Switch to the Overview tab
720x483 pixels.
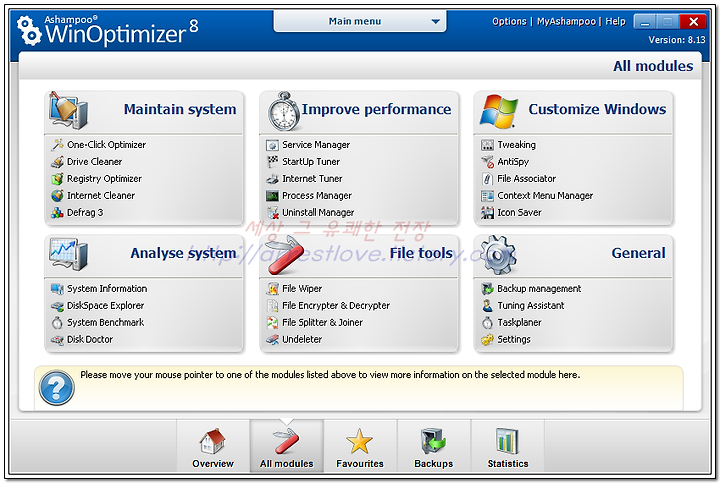(213, 446)
